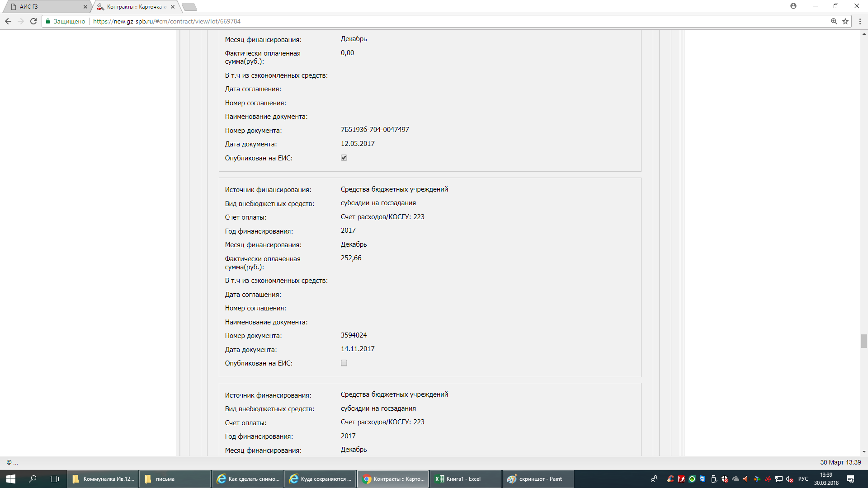Select the paid amount 252,66

pyautogui.click(x=351, y=258)
